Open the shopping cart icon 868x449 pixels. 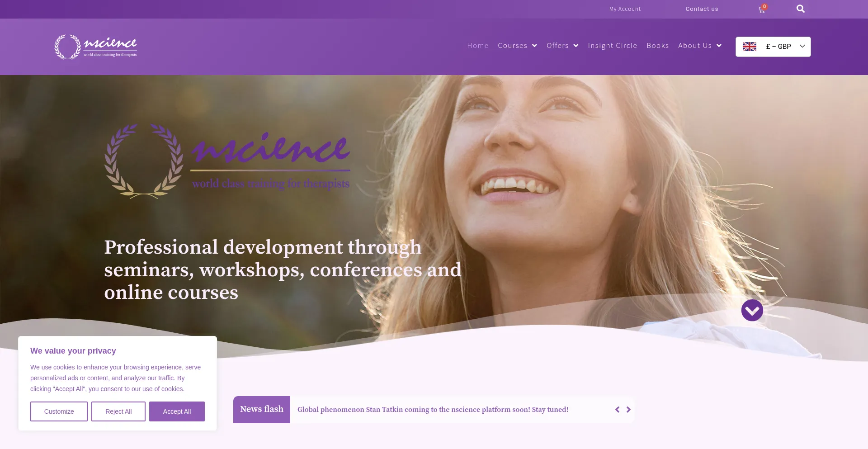pos(762,9)
